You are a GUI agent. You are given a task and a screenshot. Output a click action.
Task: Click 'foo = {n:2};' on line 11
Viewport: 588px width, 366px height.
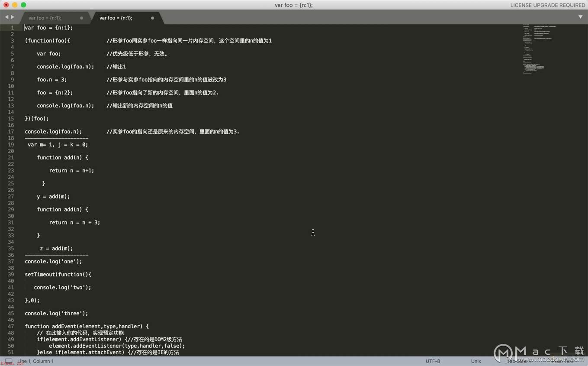[x=55, y=93]
